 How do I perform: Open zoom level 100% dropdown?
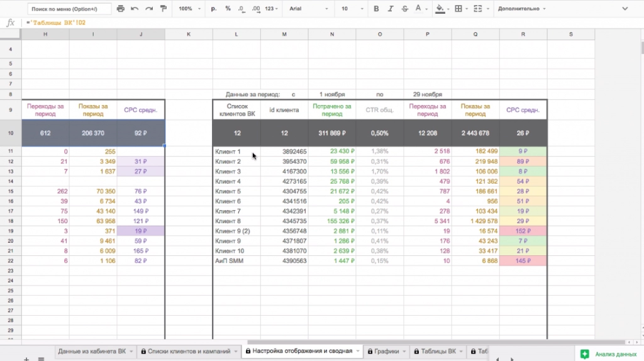point(189,9)
